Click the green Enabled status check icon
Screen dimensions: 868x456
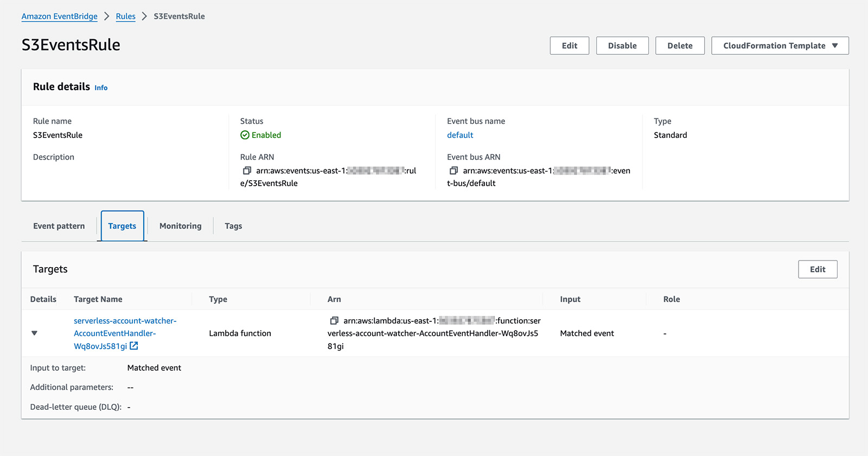pos(245,135)
